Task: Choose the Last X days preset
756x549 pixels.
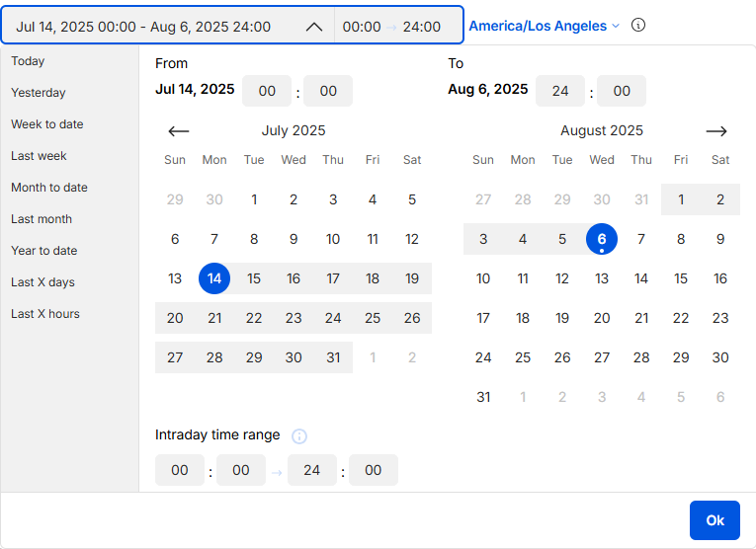Action: [42, 282]
